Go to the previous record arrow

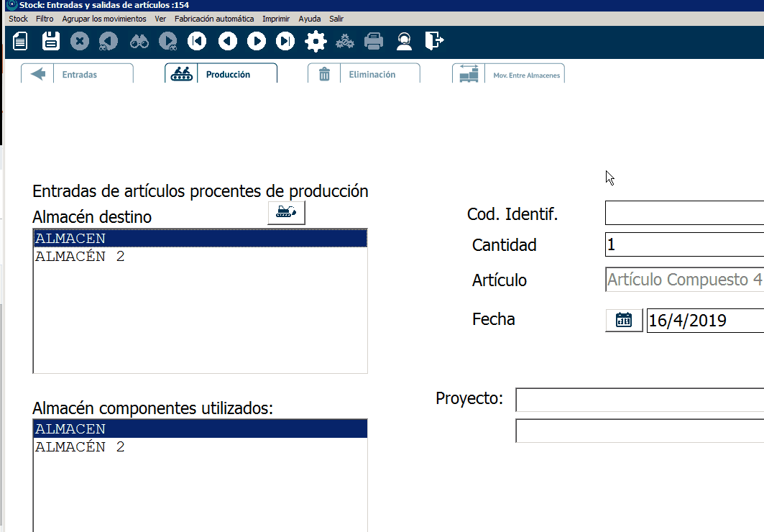pyautogui.click(x=227, y=41)
